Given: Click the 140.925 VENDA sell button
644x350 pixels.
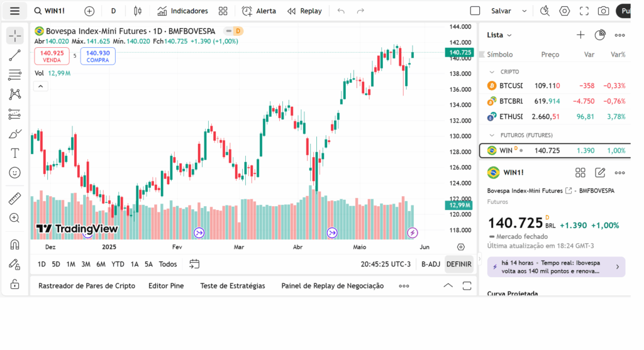Looking at the screenshot, I should coord(52,56).
